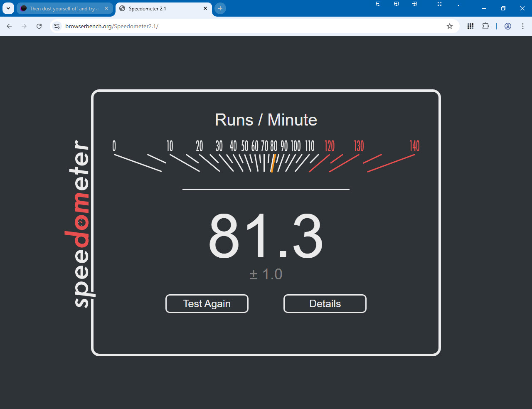
Task: Show benchmark Details
Action: click(325, 303)
